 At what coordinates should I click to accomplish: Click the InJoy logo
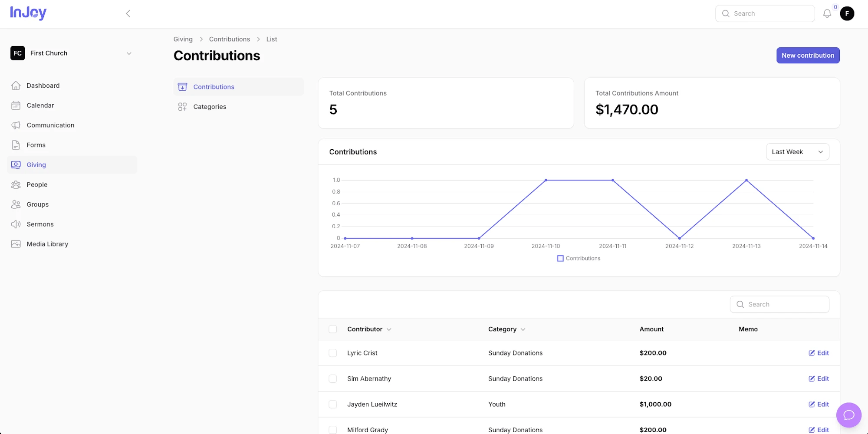point(29,13)
